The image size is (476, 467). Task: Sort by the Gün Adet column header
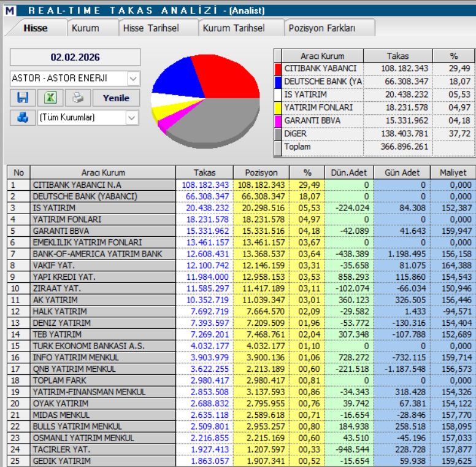402,172
